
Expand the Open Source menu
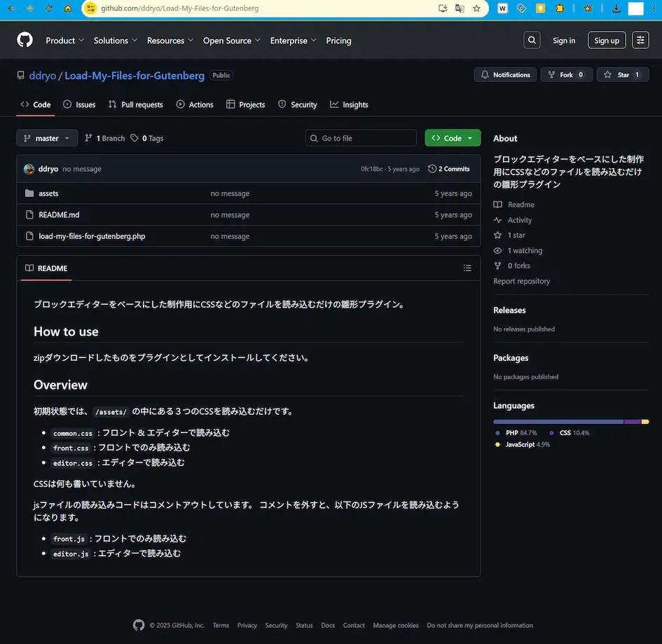click(x=231, y=41)
